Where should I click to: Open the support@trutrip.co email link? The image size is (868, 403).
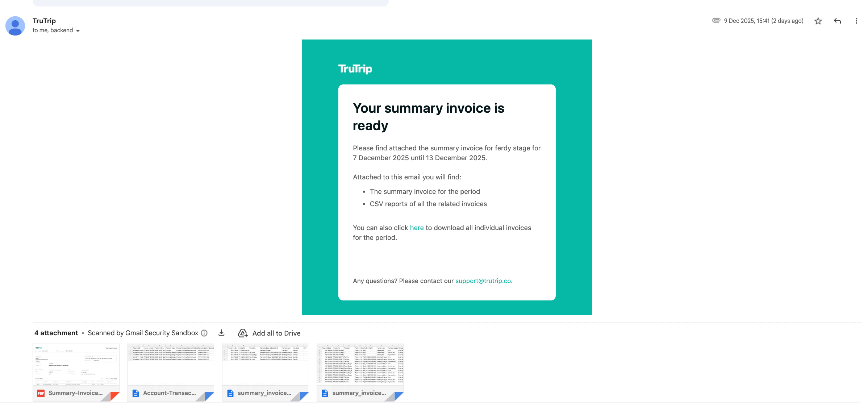coord(483,281)
